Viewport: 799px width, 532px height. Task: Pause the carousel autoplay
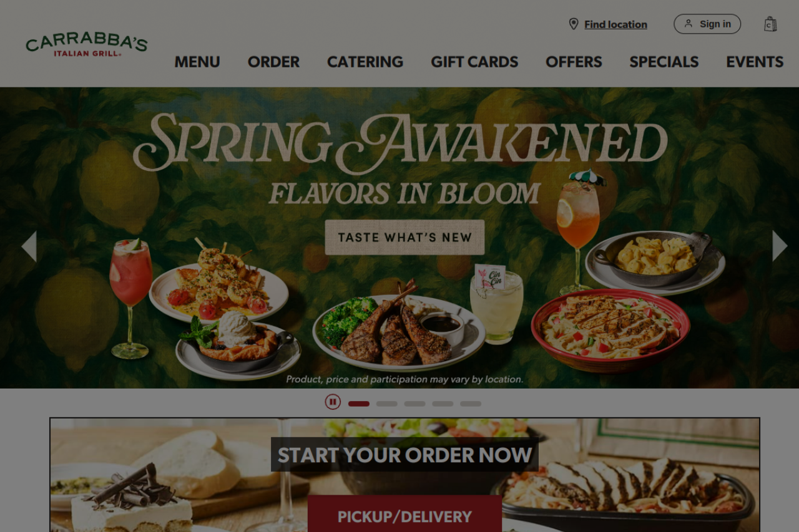coord(333,402)
